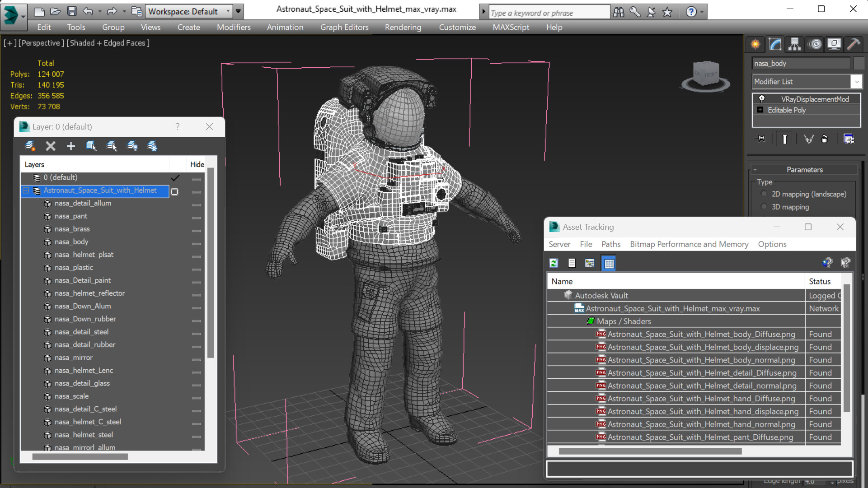Open the Undo history dropdown arrow
Viewport: 868px width, 488px height.
(100, 11)
